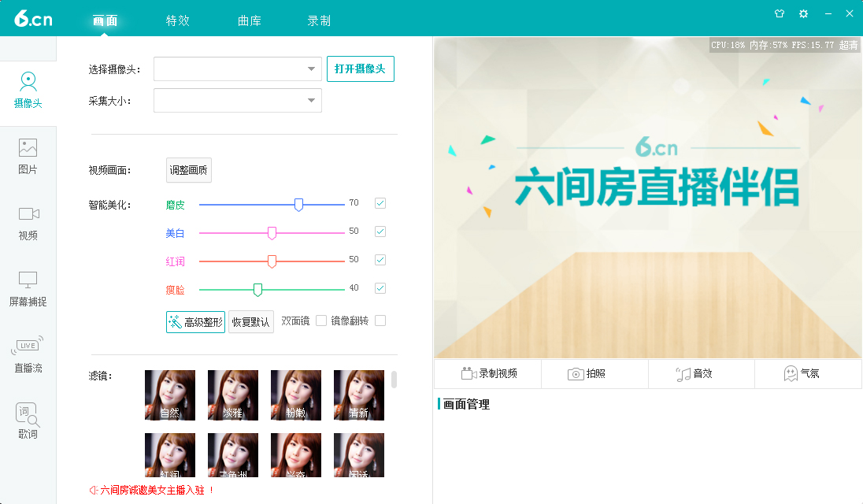Viewport: 863px width, 504px height.
Task: Enable the 双面镜 checkbox
Action: [x=321, y=321]
